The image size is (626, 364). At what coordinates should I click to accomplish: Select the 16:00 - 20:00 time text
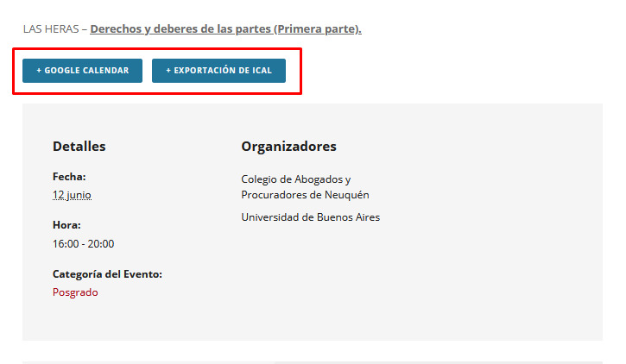click(x=83, y=243)
